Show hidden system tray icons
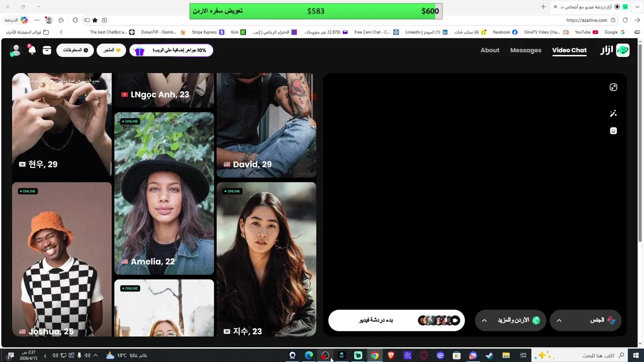This screenshot has width=644, height=362. (x=96, y=355)
